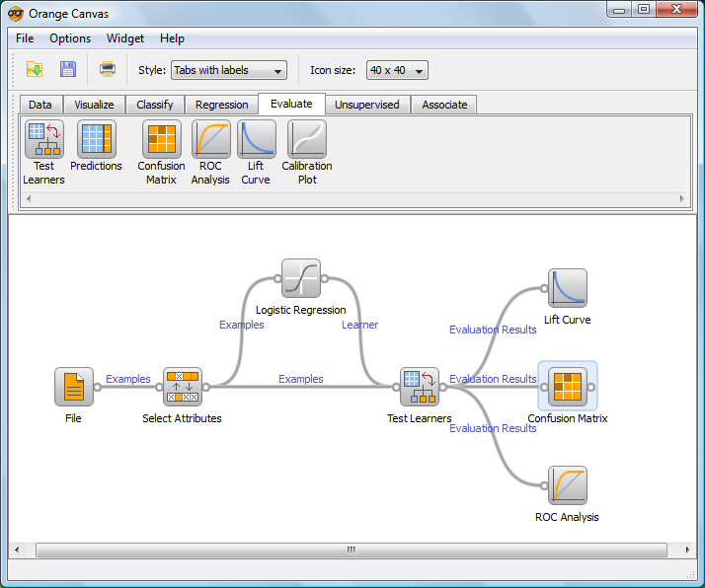Switch to the Unsupervised tab
Image resolution: width=705 pixels, height=588 pixels.
click(367, 105)
